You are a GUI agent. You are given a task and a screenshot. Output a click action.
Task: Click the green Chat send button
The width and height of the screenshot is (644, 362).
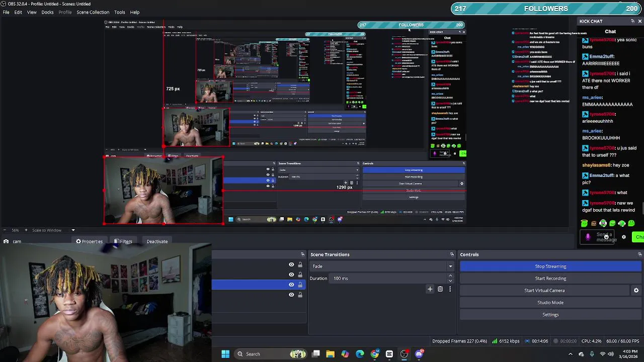(639, 237)
